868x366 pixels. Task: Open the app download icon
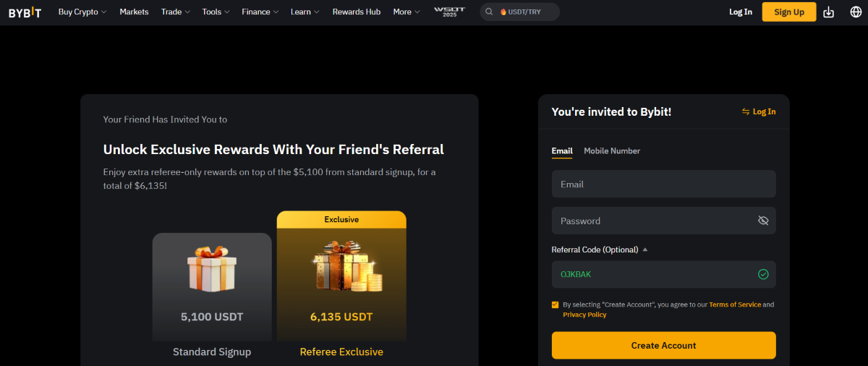click(x=829, y=12)
